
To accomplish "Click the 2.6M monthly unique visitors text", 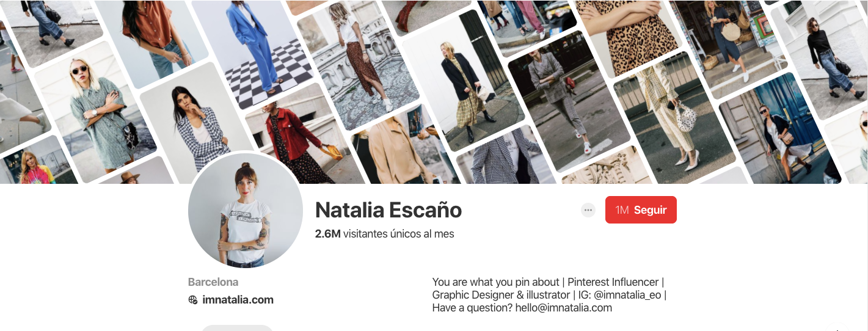I will [x=384, y=234].
